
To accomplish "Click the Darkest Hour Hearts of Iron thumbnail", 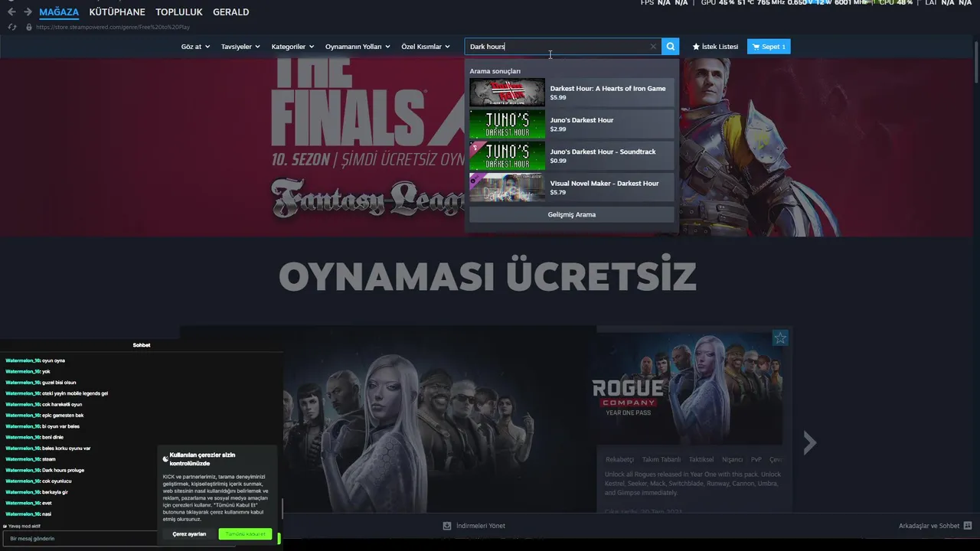I will point(507,93).
